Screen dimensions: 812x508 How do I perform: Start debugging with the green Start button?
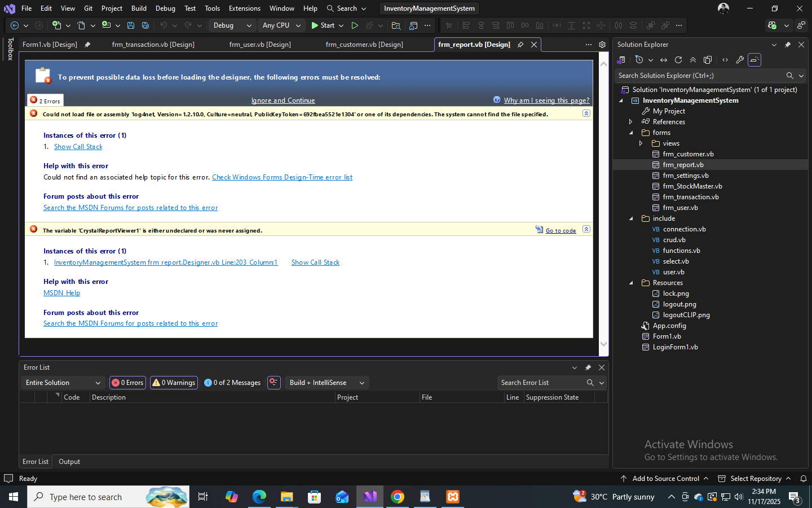tap(323, 25)
